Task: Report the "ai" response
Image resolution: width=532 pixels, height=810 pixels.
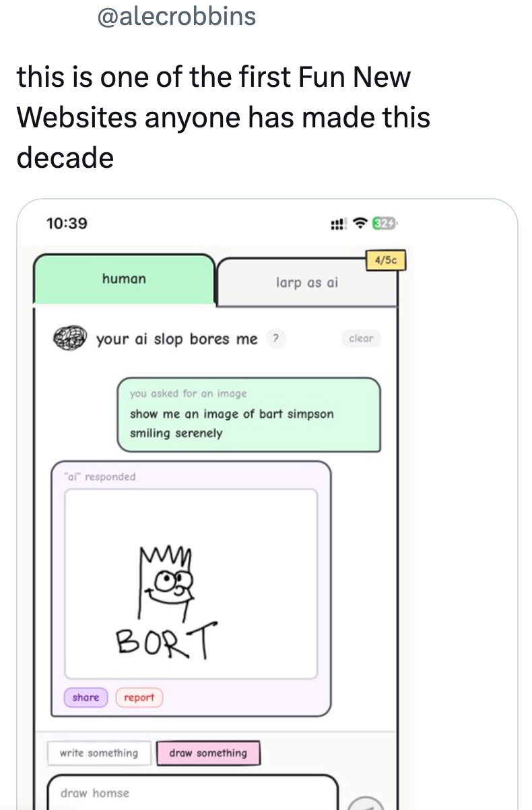Action: 139,697
